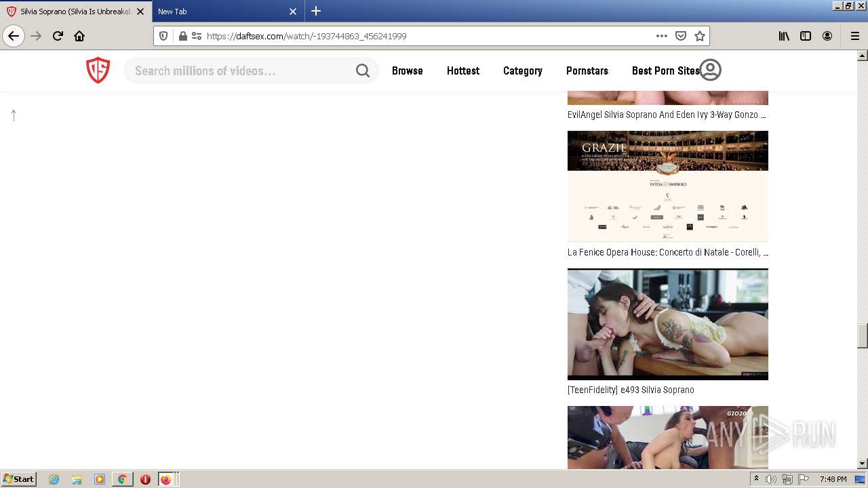This screenshot has width=868, height=488.
Task: Open the Best Porn Sites menu item
Action: 665,70
